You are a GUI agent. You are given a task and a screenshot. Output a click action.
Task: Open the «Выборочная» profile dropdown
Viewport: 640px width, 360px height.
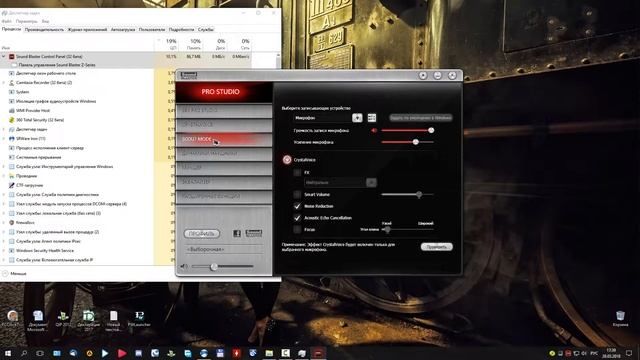[224, 249]
